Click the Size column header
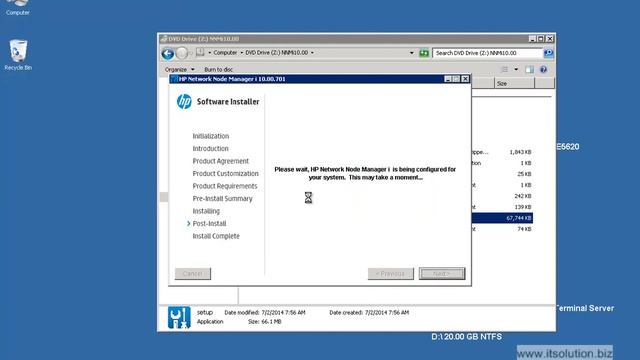Viewport: 640px width, 360px height. [514, 83]
